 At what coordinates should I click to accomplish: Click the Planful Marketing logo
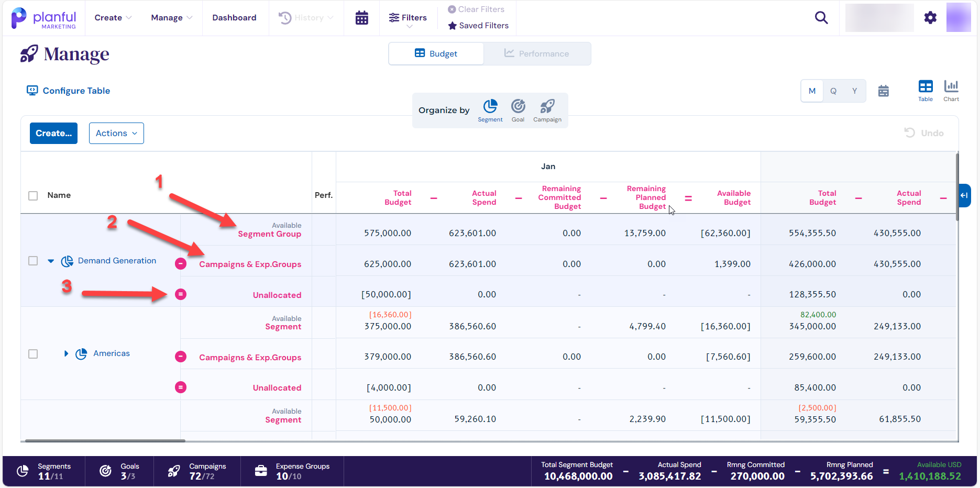tap(43, 18)
